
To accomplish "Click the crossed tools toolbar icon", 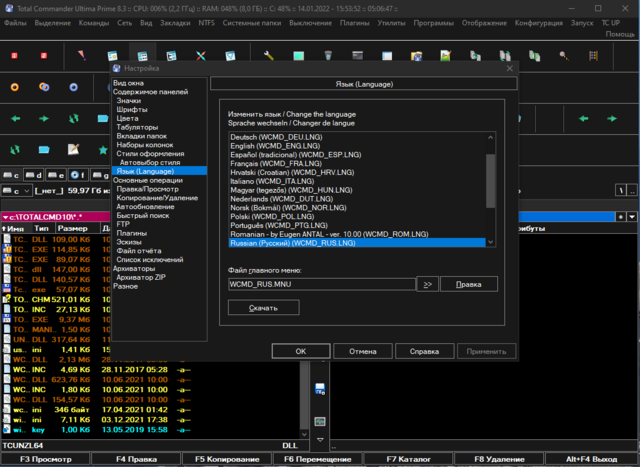I will (201, 56).
